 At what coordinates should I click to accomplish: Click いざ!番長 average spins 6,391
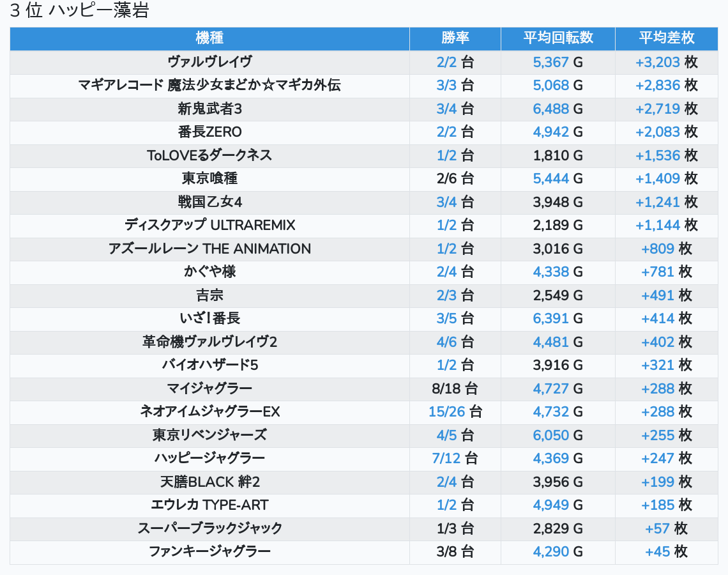click(x=550, y=319)
